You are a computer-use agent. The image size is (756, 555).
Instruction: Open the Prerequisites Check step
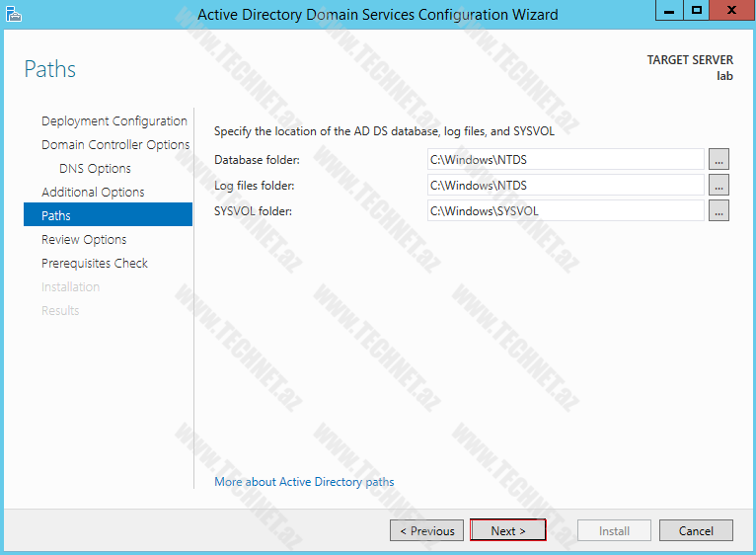pos(95,264)
